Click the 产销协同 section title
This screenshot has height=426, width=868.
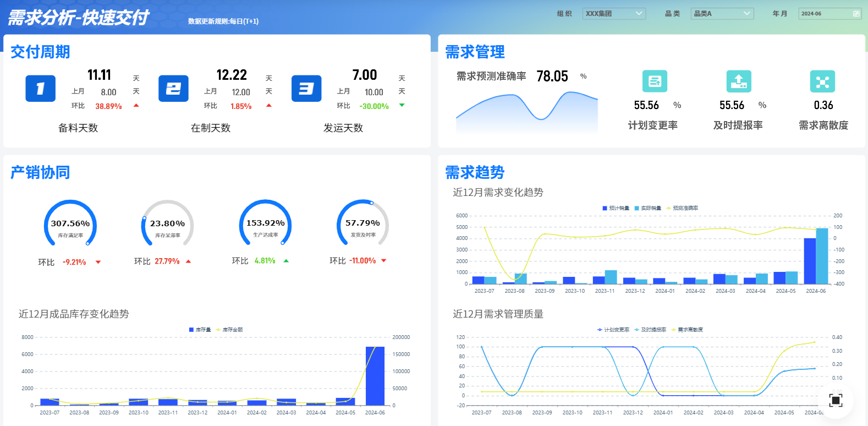[40, 172]
